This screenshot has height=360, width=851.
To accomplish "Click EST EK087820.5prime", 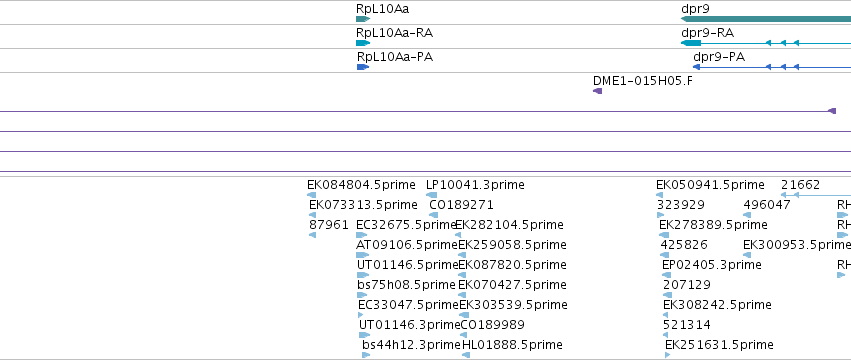I will [x=512, y=265].
